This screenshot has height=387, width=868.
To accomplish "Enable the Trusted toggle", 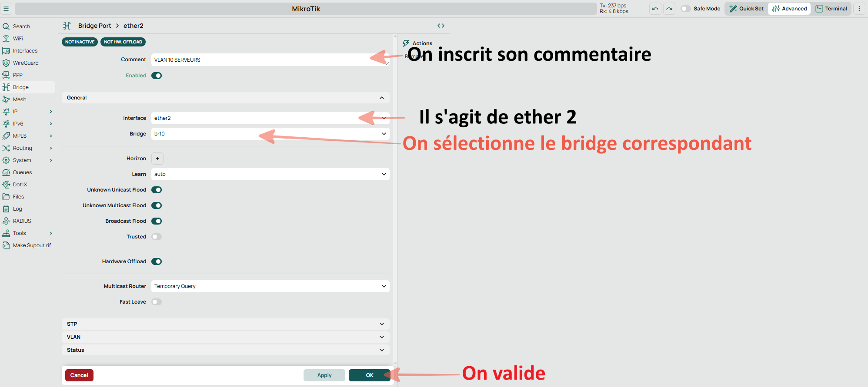I will click(157, 237).
